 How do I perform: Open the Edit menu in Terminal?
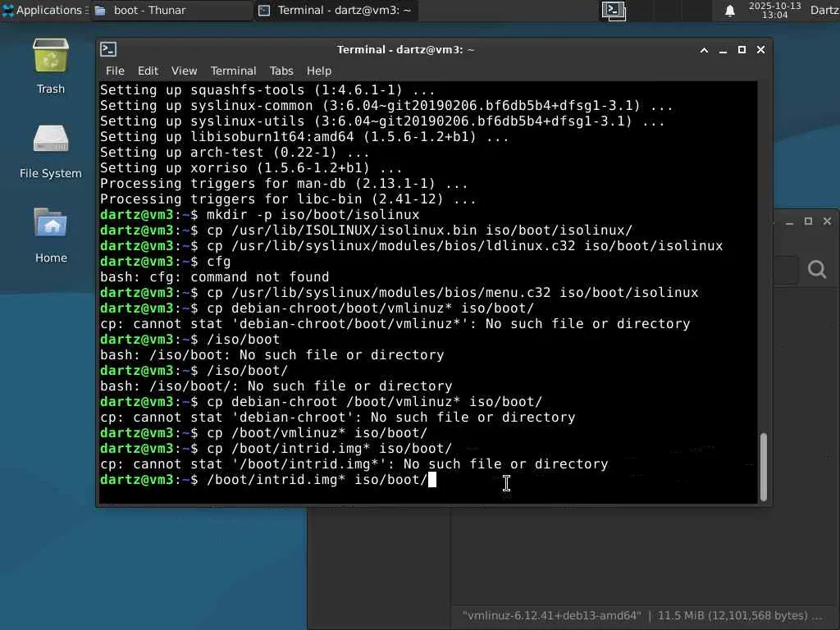[x=148, y=71]
